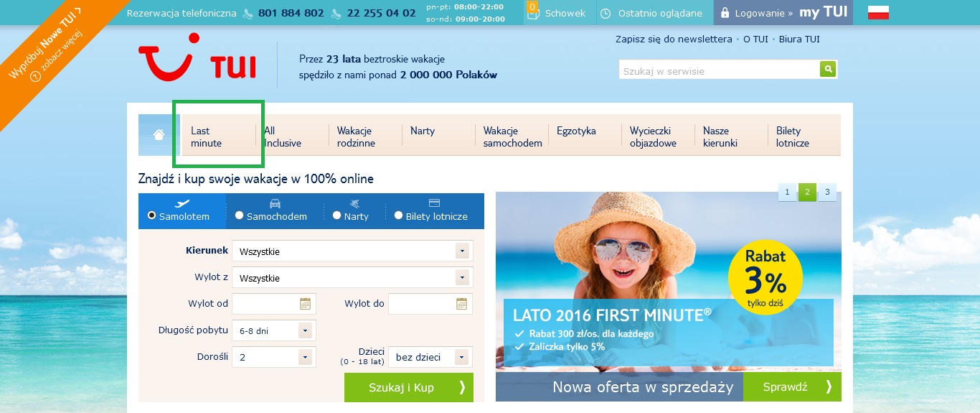Screen dimensions: 980x413
Task: Switch to banner slide 3
Action: 827,192
